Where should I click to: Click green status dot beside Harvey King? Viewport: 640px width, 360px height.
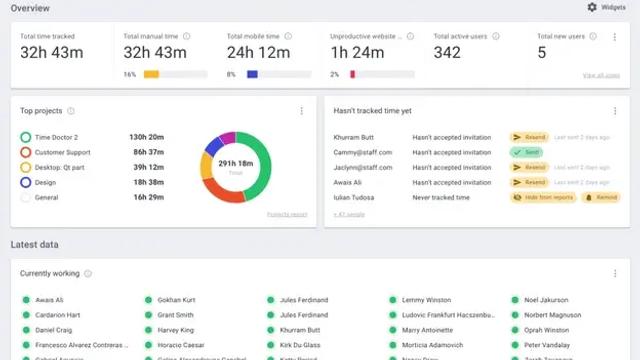[x=148, y=330]
